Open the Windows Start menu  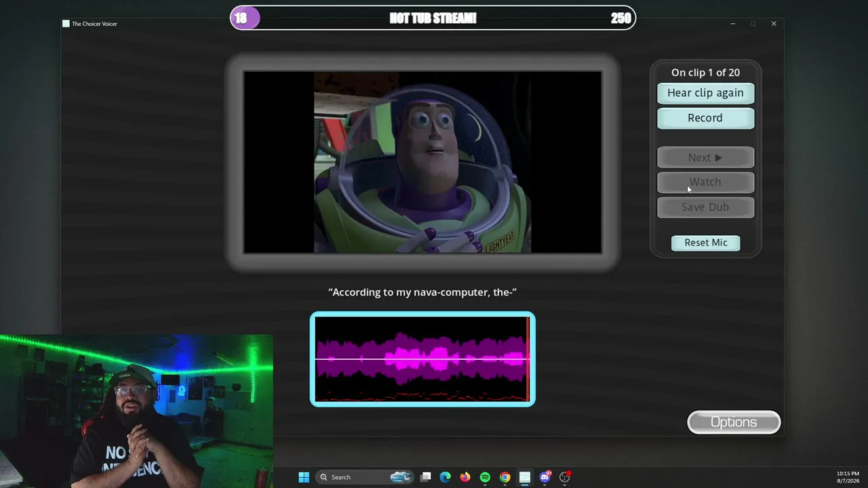click(x=304, y=477)
